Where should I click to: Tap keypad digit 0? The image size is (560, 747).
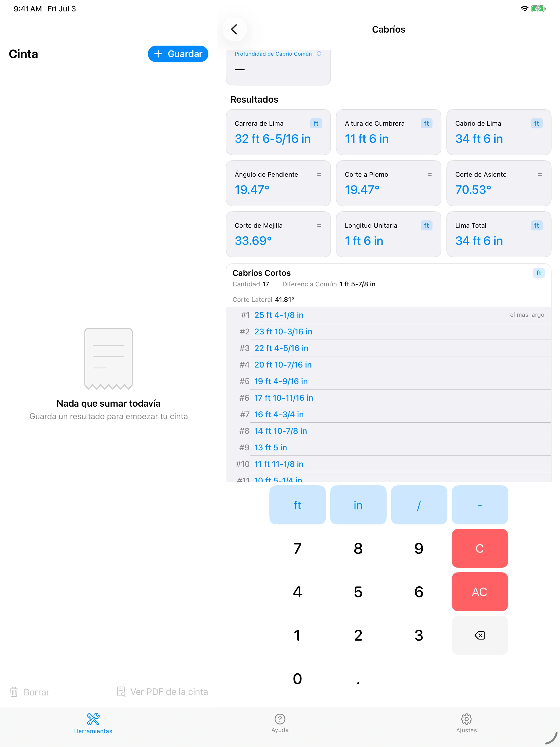point(297,679)
